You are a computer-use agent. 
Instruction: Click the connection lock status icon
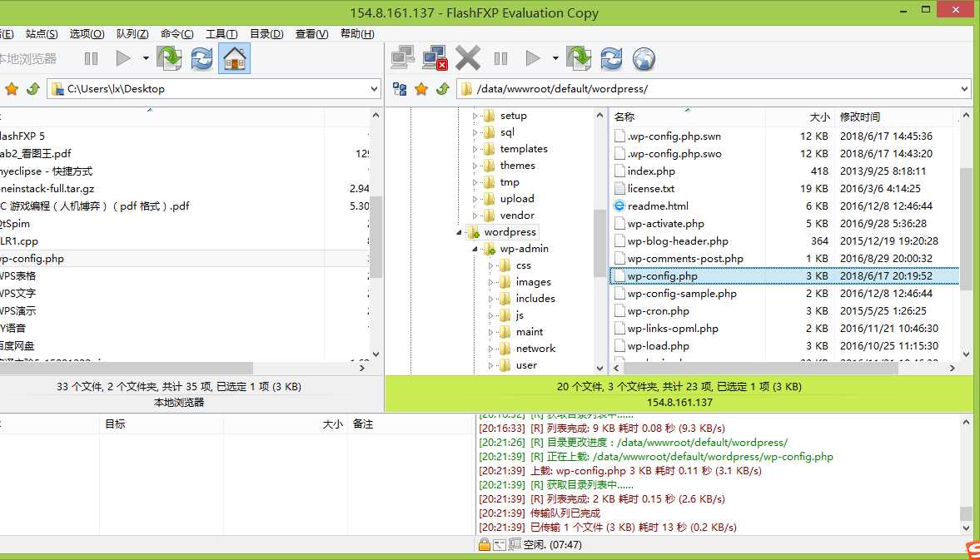pos(484,544)
